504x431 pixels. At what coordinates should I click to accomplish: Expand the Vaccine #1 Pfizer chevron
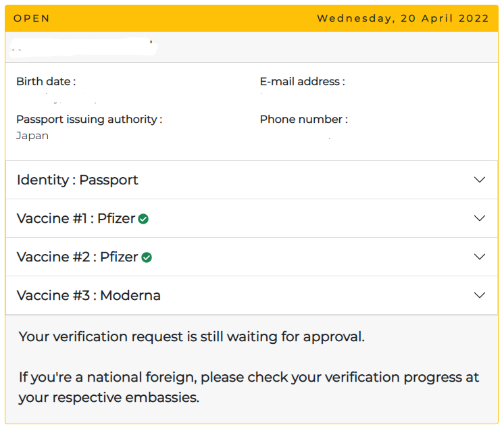click(x=480, y=218)
